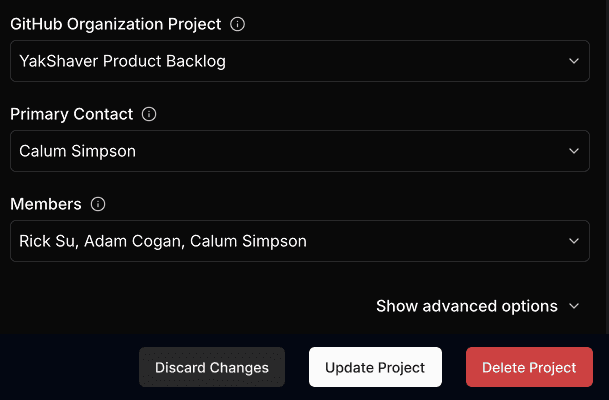Screen dimensions: 609x400
Task: Click the chevron arrow in the YakShaver Product Backlog field
Action: (573, 61)
